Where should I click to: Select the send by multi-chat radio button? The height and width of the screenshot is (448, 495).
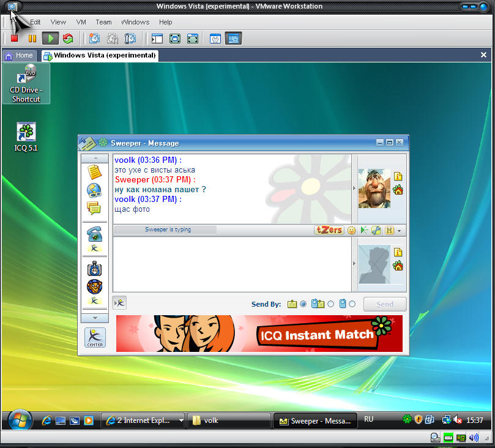(330, 304)
